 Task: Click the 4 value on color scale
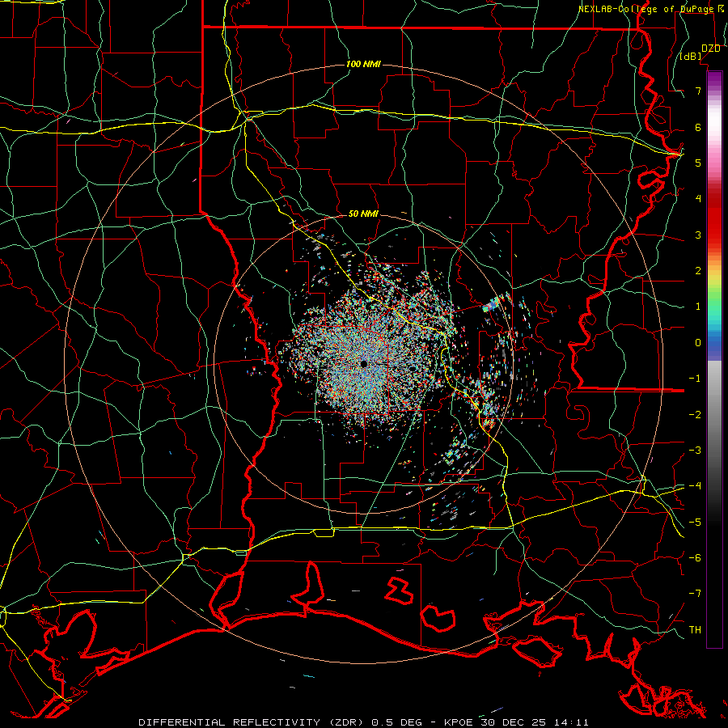tap(698, 199)
